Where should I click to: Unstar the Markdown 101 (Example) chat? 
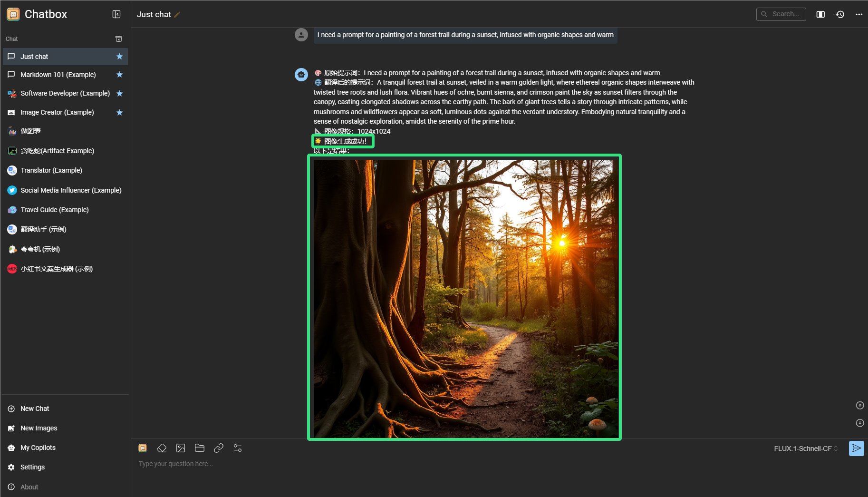click(x=119, y=75)
